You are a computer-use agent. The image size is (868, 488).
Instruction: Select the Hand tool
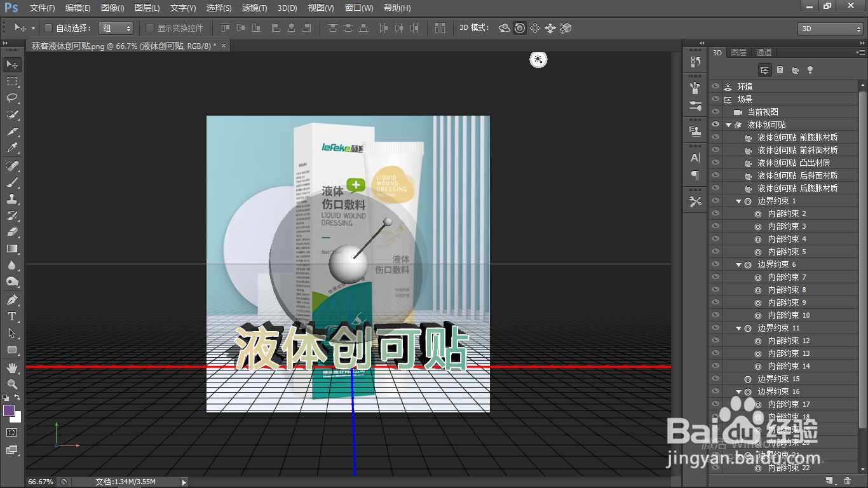pyautogui.click(x=11, y=367)
